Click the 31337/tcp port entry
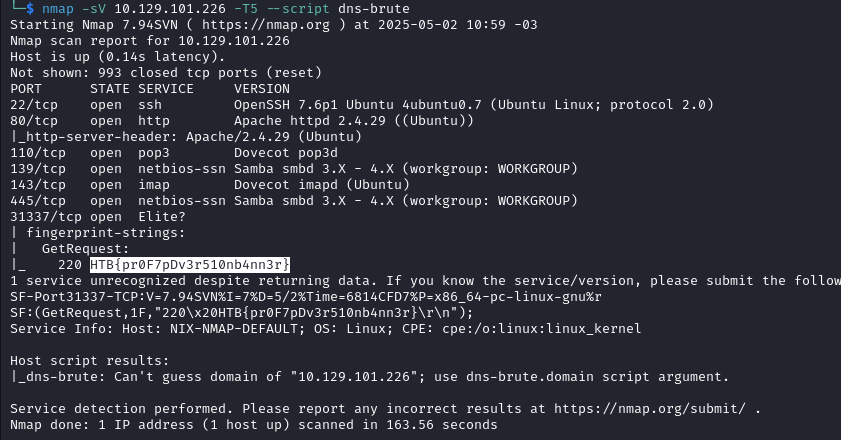This screenshot has width=841, height=440. pyautogui.click(x=46, y=217)
